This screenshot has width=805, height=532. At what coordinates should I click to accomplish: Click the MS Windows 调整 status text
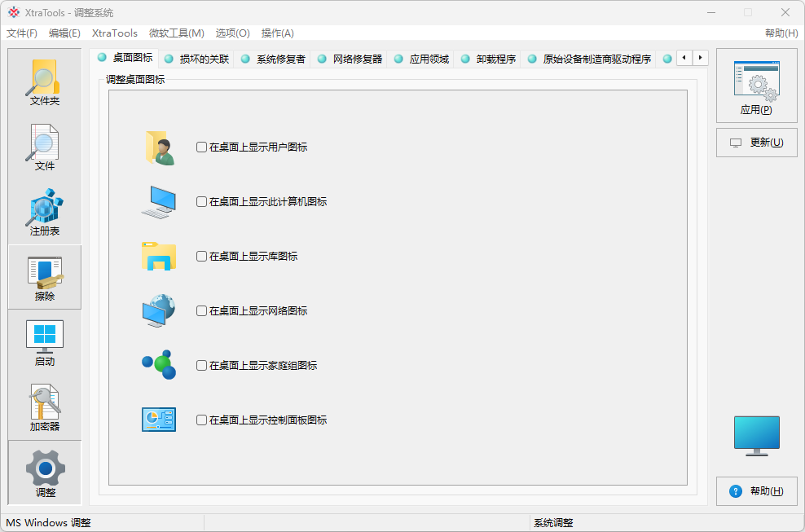(48, 523)
